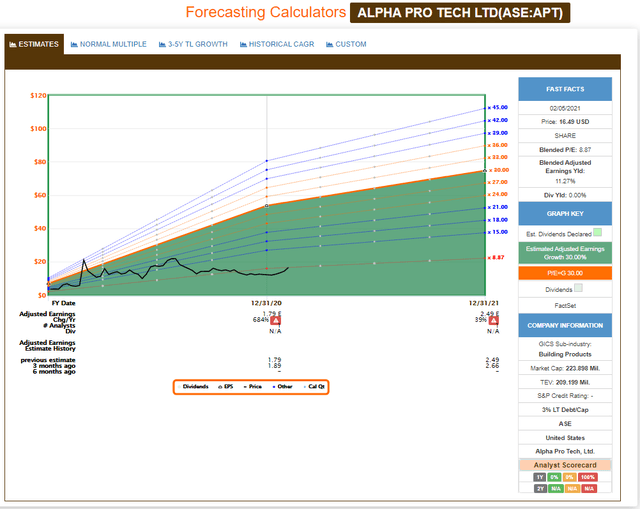Toggle the Other series in chart legend

[x=282, y=387]
